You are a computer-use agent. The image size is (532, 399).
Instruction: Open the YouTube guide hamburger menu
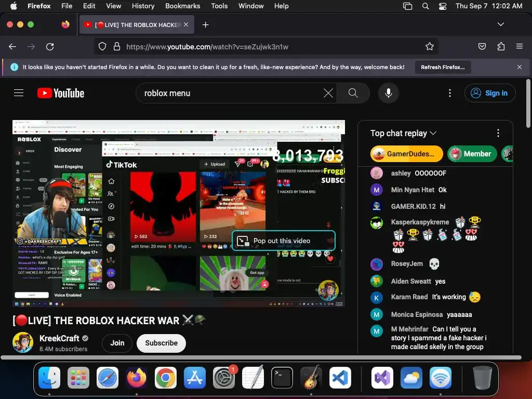click(19, 93)
